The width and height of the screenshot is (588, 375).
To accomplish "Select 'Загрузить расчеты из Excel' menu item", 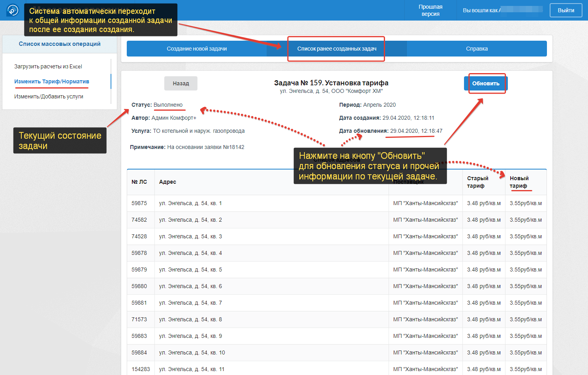I will pos(48,66).
